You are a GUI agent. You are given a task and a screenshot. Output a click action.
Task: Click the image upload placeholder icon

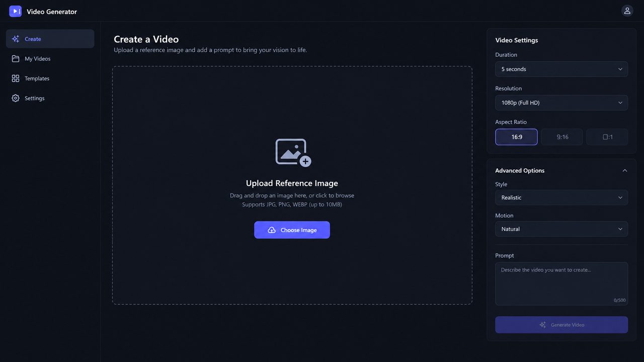click(x=293, y=153)
